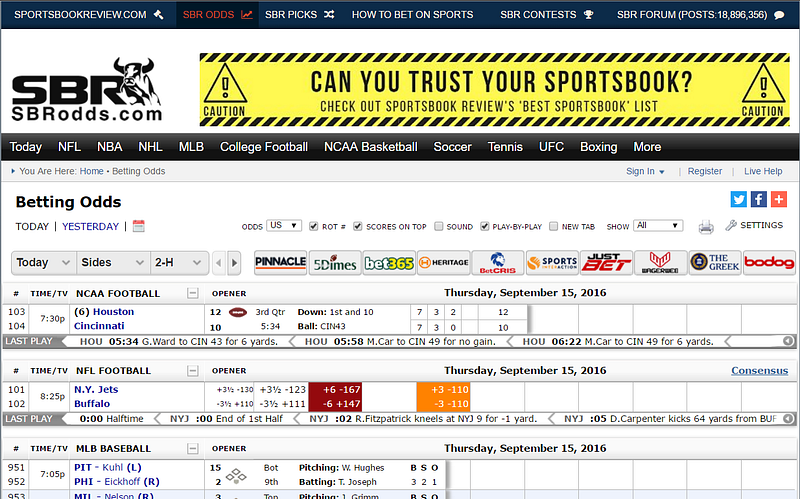Share on Twitter icon
The height and width of the screenshot is (499, 800).
(x=738, y=199)
